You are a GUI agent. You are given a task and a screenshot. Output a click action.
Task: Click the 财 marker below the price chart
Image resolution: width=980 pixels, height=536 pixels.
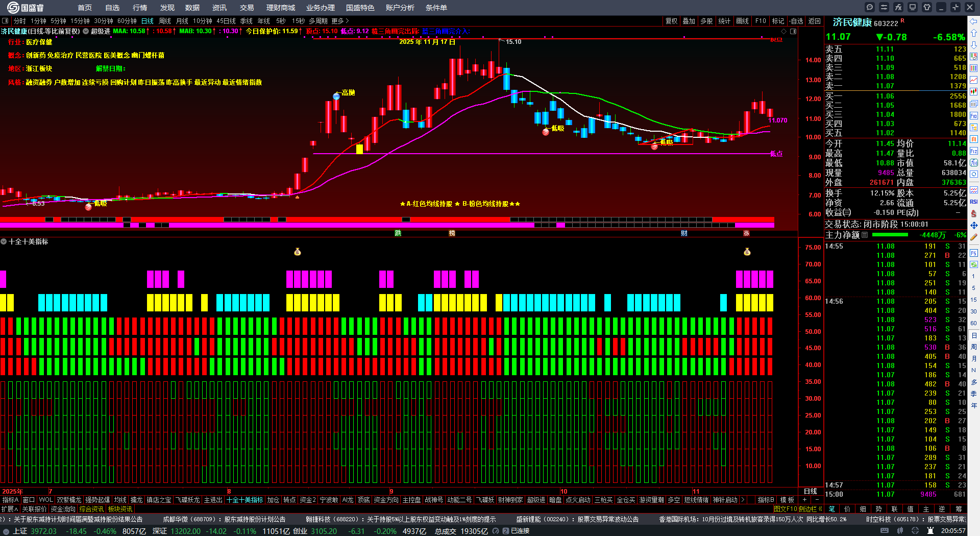[x=684, y=233]
